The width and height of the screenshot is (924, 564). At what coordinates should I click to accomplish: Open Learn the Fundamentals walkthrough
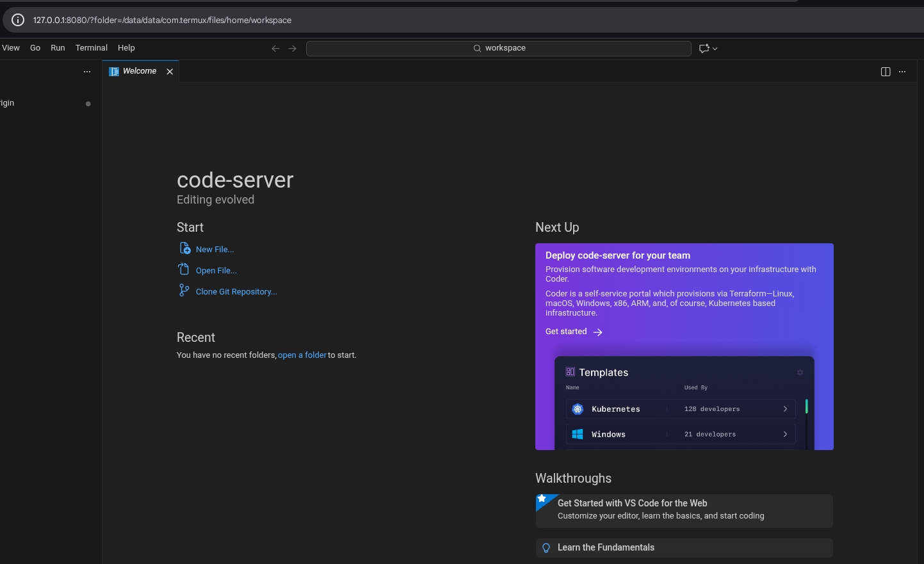point(685,548)
